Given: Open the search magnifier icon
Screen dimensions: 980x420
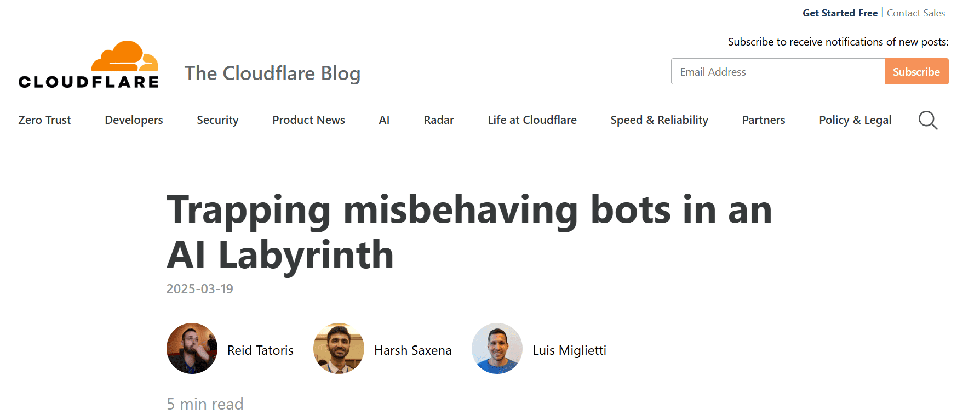Looking at the screenshot, I should tap(928, 120).
